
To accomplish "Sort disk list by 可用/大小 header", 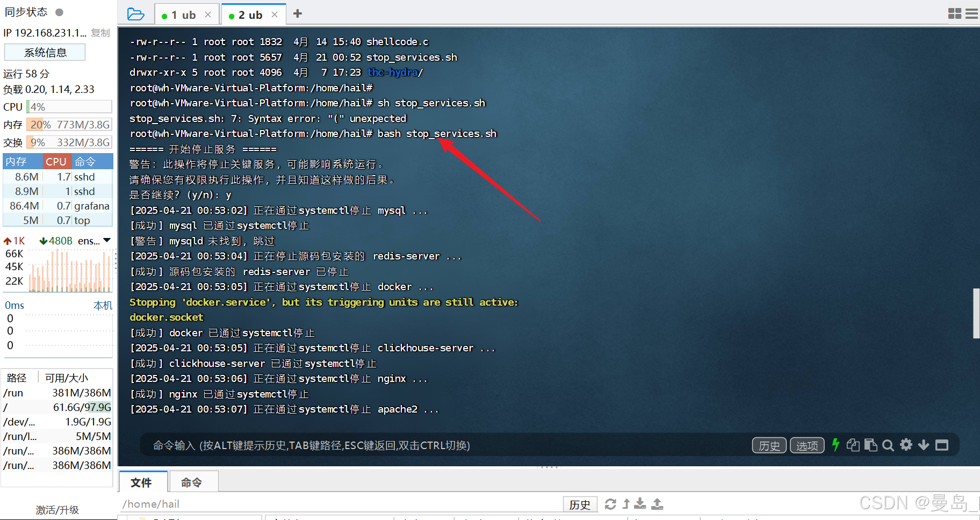I will (66, 378).
